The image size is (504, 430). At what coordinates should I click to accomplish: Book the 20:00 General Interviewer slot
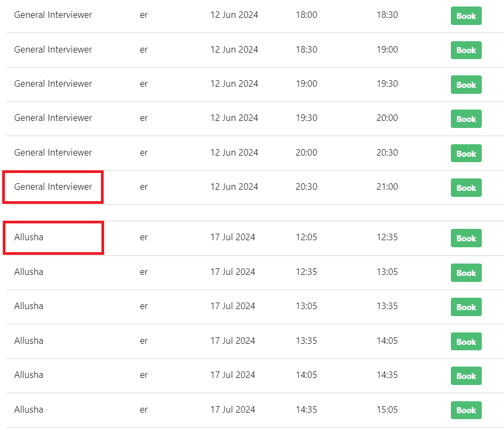[x=465, y=153]
